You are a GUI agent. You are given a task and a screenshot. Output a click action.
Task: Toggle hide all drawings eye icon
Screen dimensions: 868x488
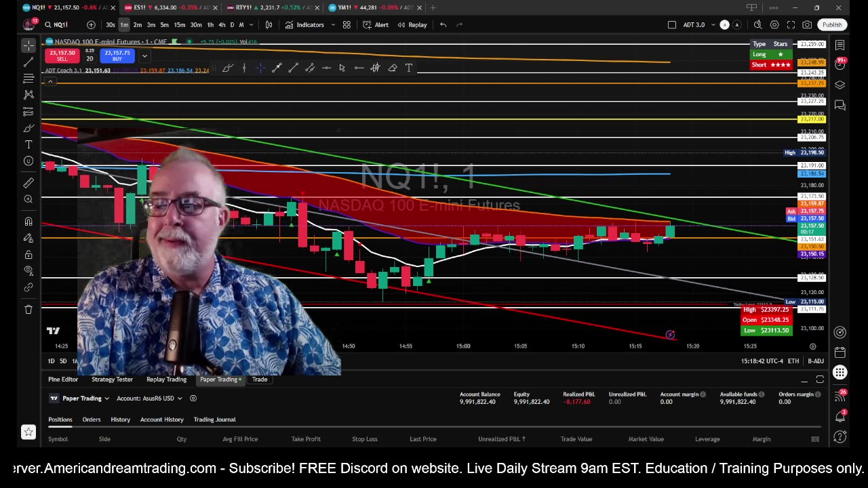[x=28, y=270]
